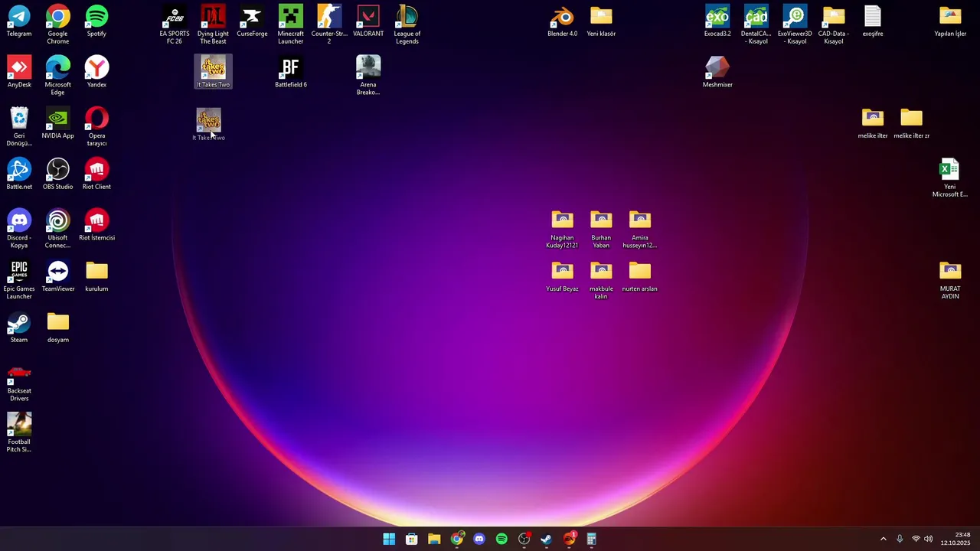Select the Nagihan Kuday12121 folder

pyautogui.click(x=563, y=229)
